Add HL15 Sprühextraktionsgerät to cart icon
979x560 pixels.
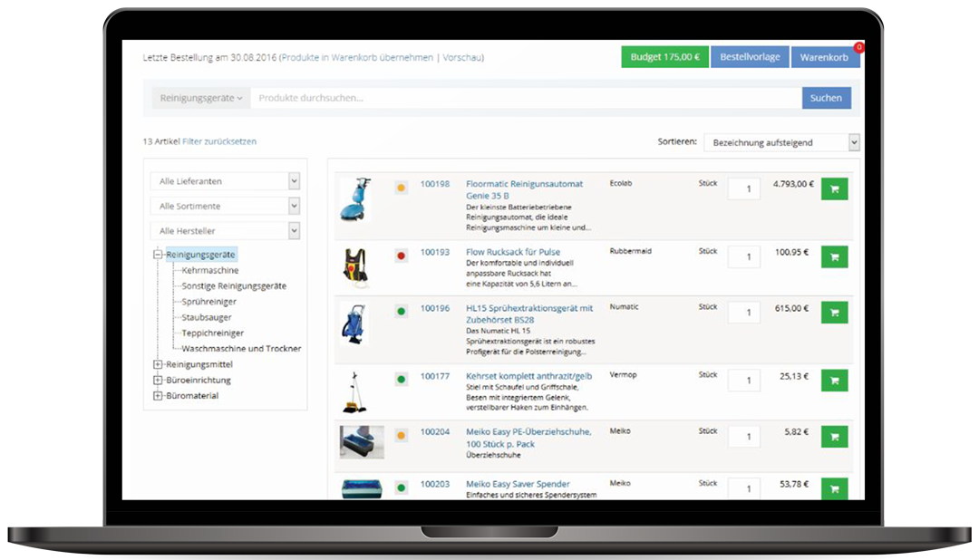pyautogui.click(x=834, y=314)
